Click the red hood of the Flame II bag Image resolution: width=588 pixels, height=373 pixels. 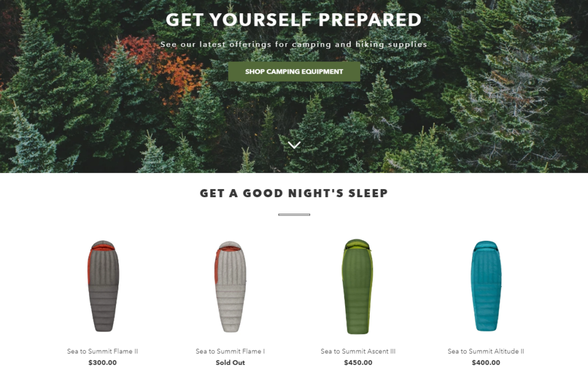(x=103, y=246)
